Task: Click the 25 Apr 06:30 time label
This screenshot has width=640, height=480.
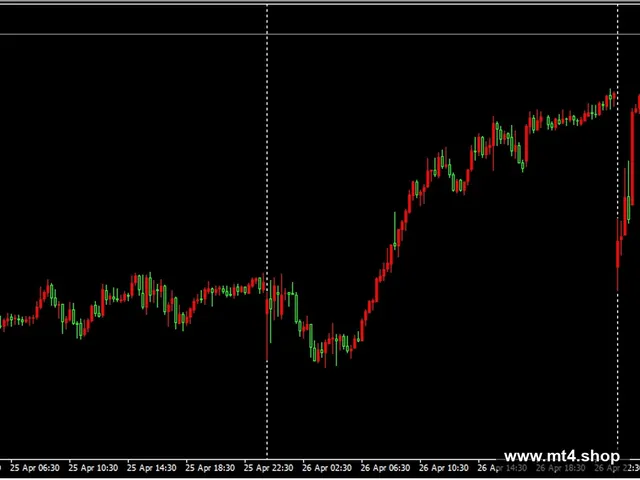Action: (35, 468)
